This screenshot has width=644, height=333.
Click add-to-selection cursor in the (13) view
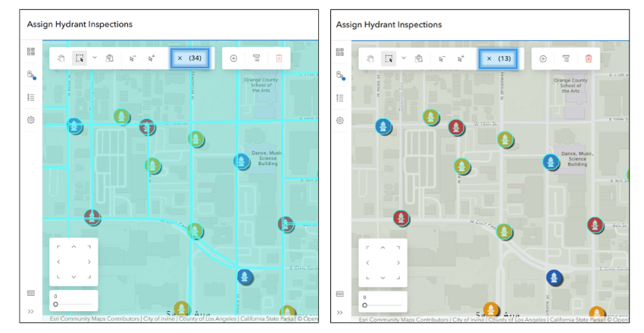point(461,58)
